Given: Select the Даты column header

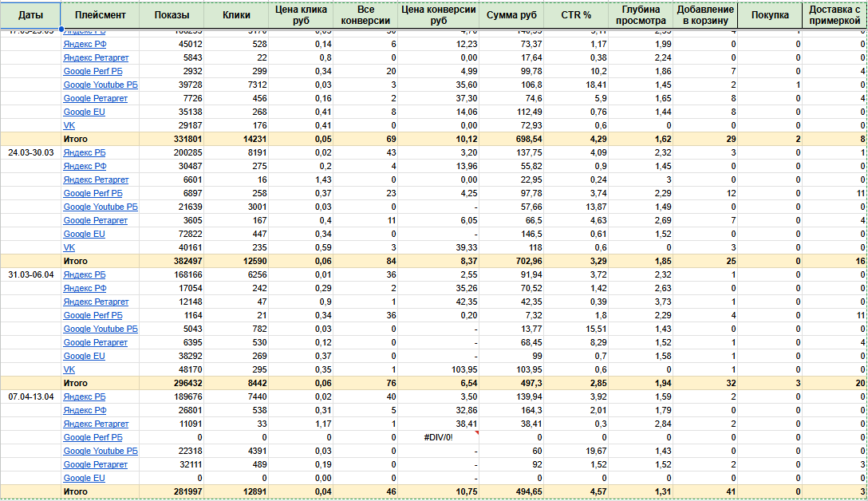Looking at the screenshot, I should pyautogui.click(x=30, y=15).
